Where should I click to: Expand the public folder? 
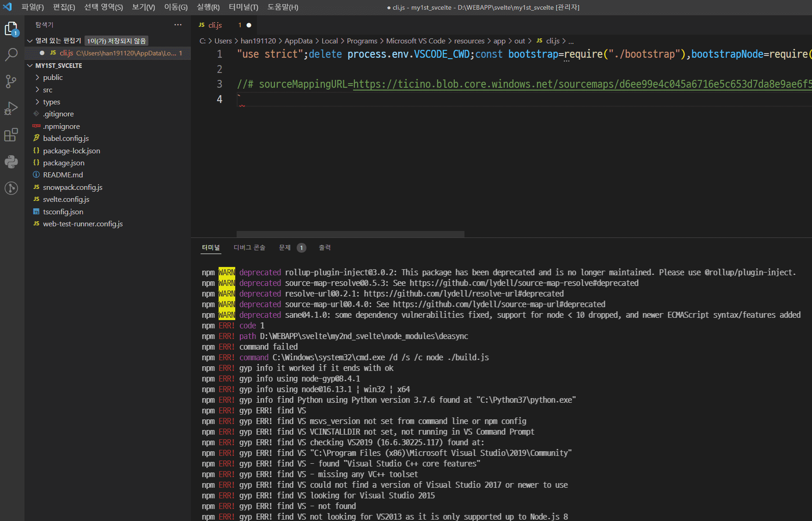pyautogui.click(x=52, y=78)
